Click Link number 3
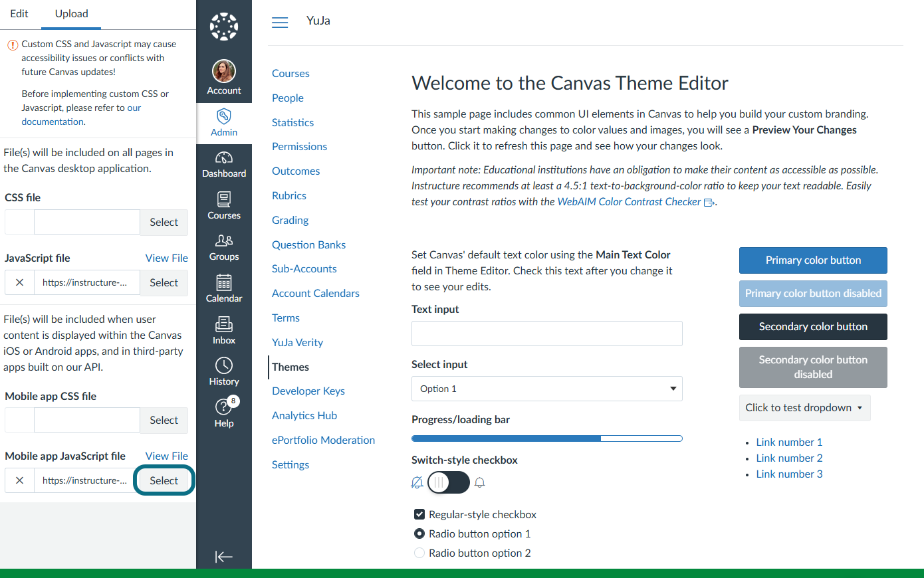 [x=789, y=474]
